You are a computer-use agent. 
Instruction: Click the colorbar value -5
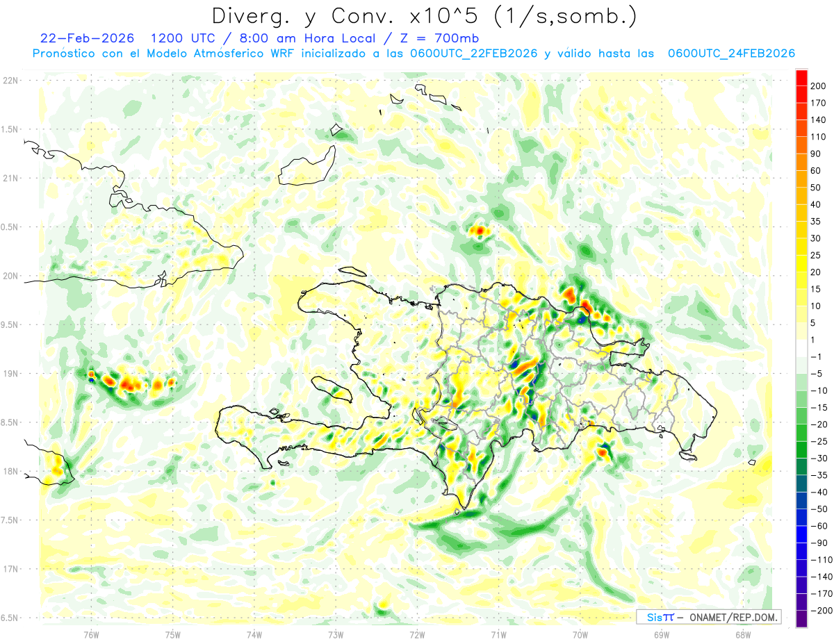pos(816,374)
